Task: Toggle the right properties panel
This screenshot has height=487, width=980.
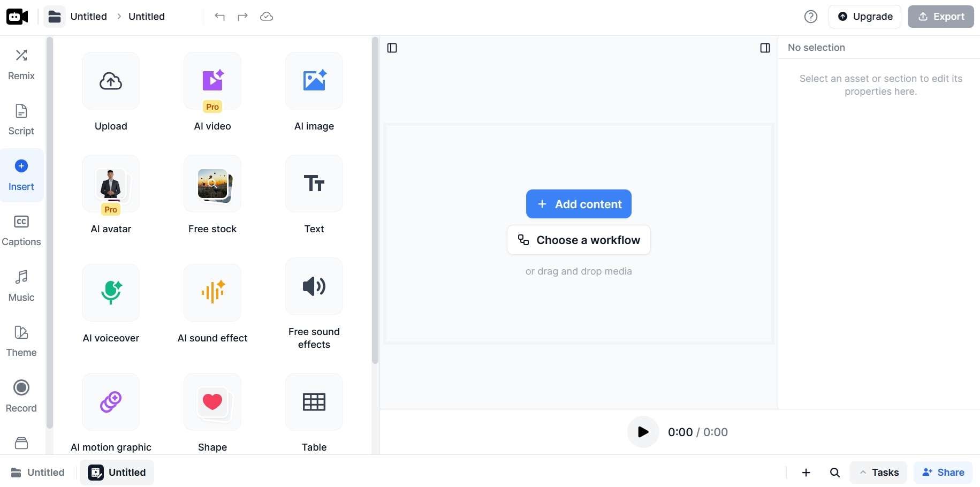Action: (x=765, y=48)
